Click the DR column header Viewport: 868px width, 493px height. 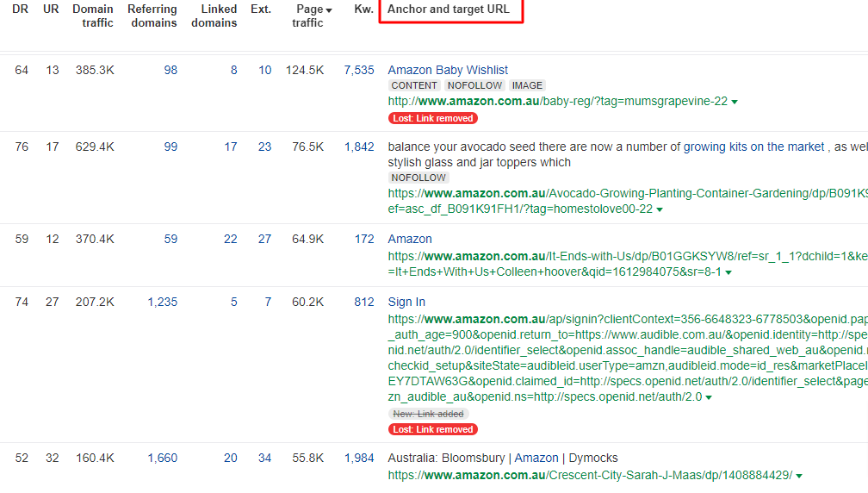[20, 9]
